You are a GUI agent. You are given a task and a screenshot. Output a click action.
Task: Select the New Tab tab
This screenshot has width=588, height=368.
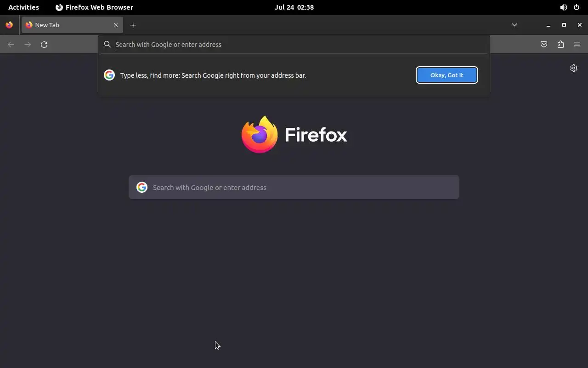[x=72, y=25]
